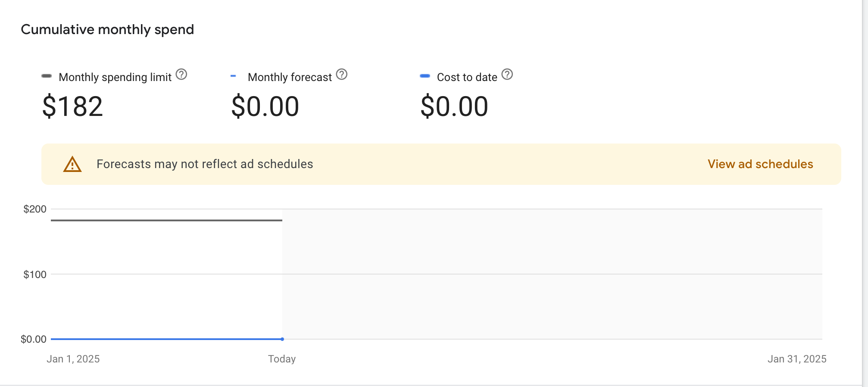Click the Jan 31, 2025 axis label

click(x=797, y=358)
